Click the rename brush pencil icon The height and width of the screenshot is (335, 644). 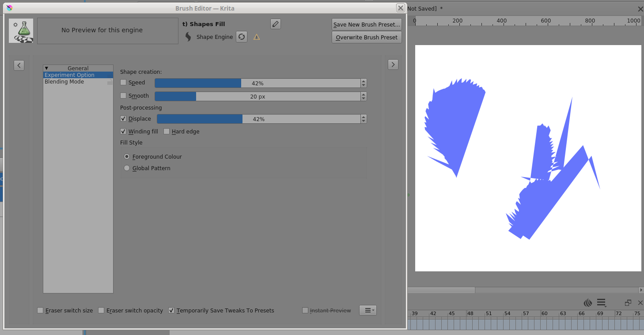coord(276,24)
